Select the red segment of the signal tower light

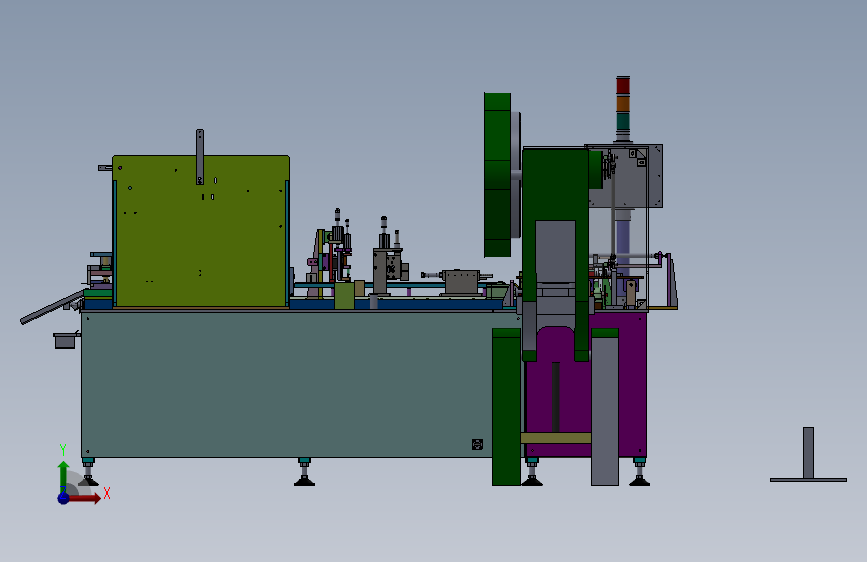623,86
